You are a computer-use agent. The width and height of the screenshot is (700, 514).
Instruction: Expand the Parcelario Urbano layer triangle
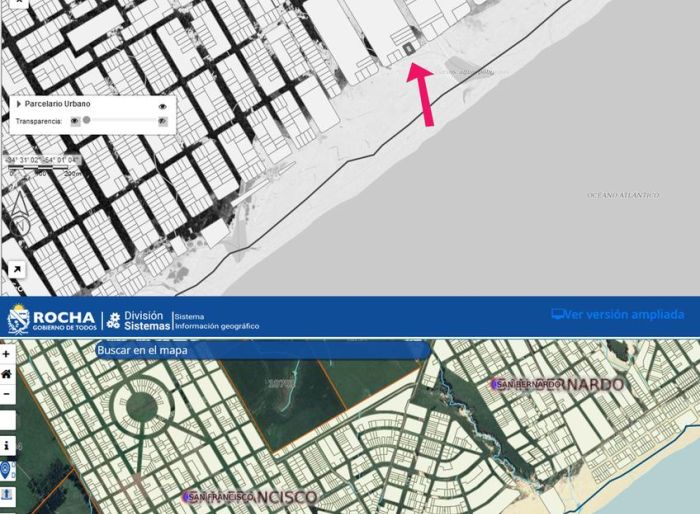coord(19,104)
